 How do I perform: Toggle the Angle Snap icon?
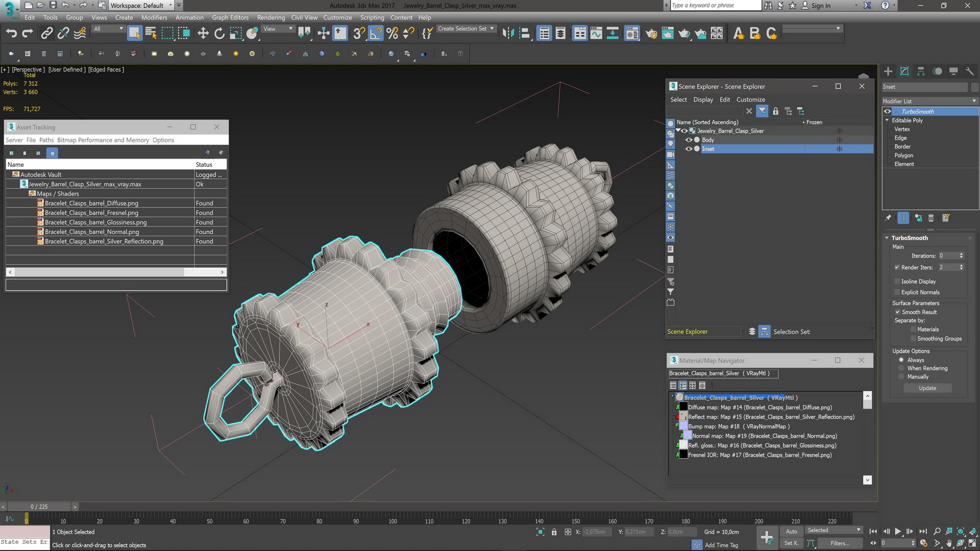(x=376, y=34)
